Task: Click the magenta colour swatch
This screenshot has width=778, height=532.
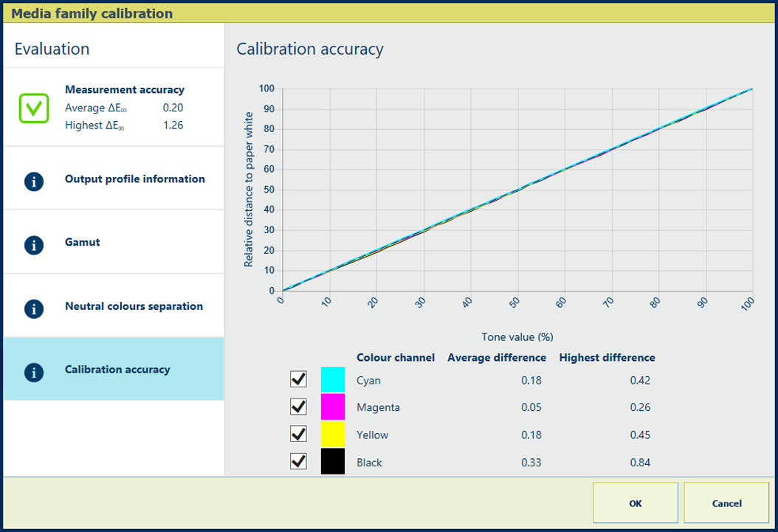Action: pyautogui.click(x=333, y=407)
